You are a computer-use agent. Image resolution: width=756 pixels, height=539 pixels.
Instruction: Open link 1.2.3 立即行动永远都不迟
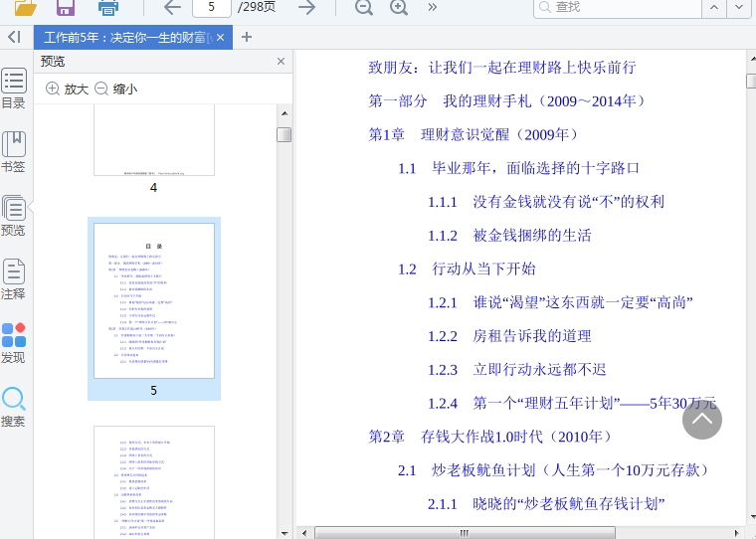(x=517, y=369)
